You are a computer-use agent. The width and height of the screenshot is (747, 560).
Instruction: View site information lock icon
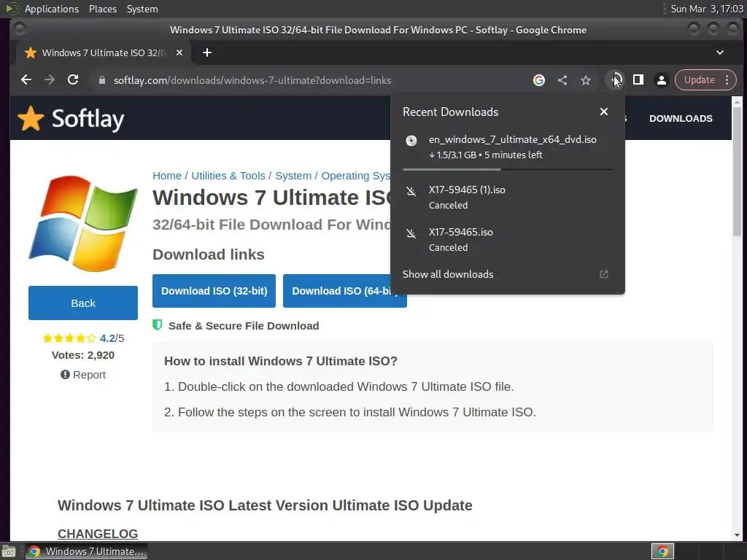coord(101,80)
